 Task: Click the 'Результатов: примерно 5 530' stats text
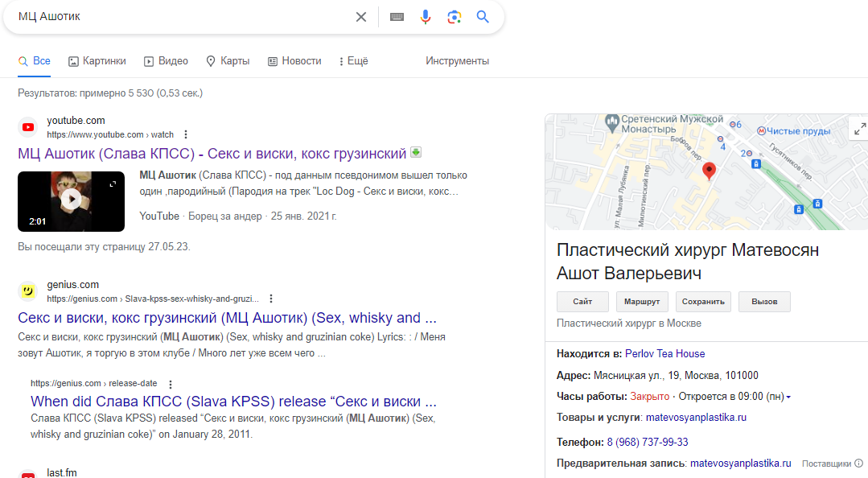tap(110, 93)
